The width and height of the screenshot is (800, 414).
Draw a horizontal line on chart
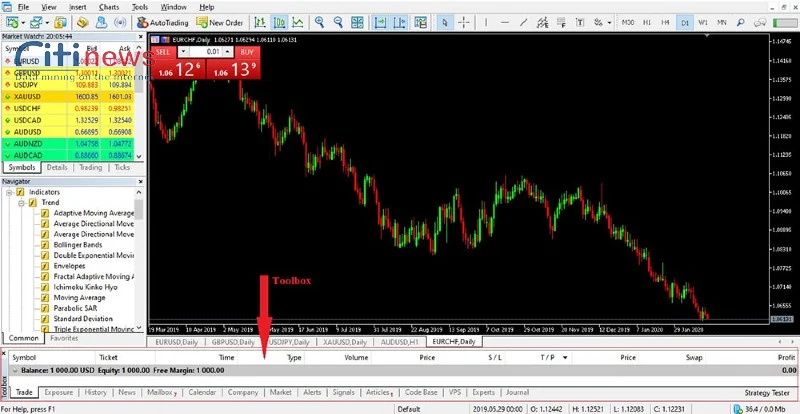click(x=505, y=22)
